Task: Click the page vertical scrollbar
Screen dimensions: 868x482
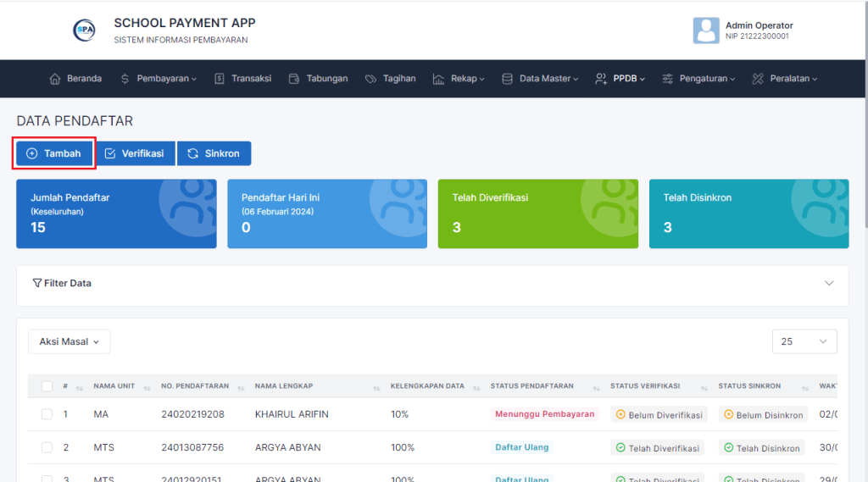Action: (x=864, y=127)
